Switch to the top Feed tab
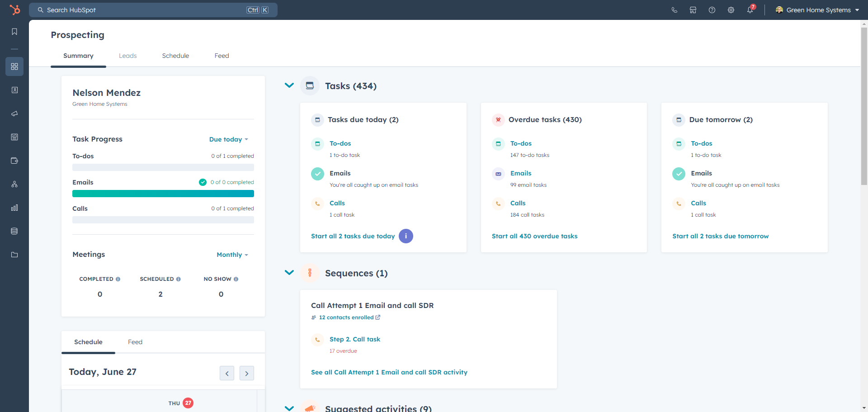The image size is (868, 412). pos(222,56)
